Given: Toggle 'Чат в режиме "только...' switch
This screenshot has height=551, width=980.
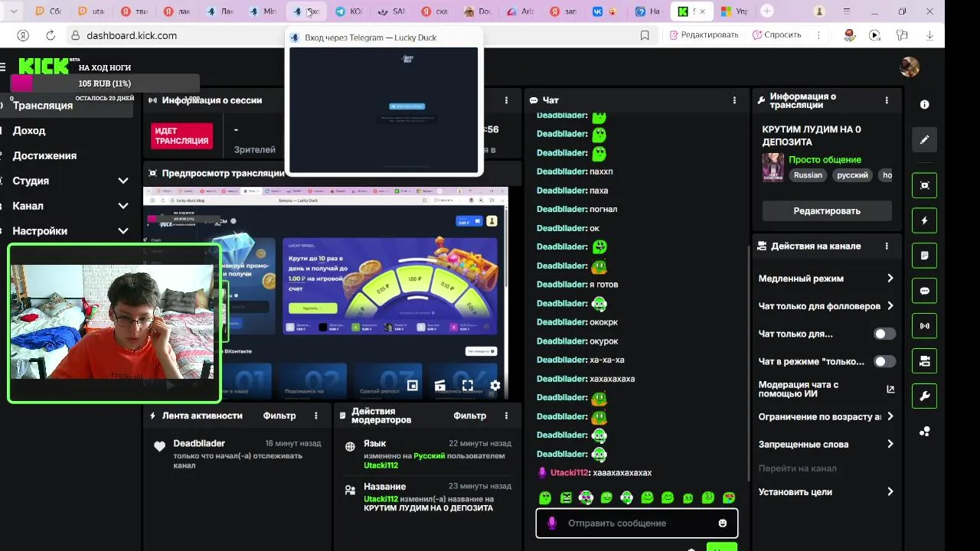Looking at the screenshot, I should (884, 361).
